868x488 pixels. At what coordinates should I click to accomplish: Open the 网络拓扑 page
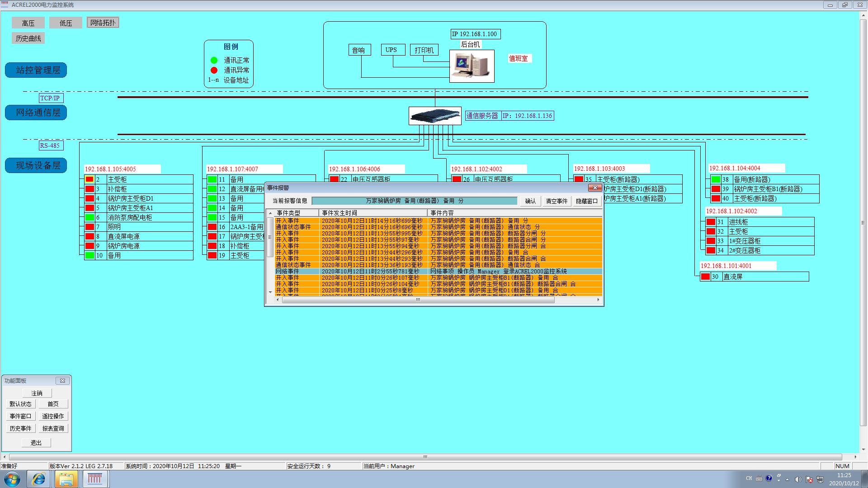[x=103, y=23]
